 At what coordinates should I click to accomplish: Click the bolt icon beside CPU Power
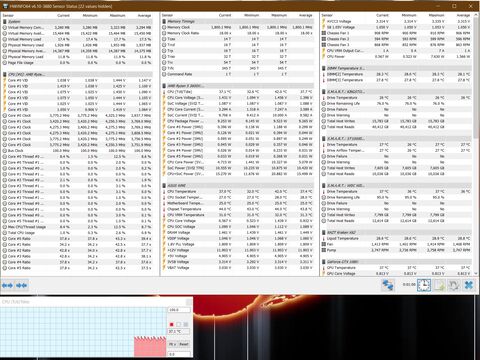point(324,57)
